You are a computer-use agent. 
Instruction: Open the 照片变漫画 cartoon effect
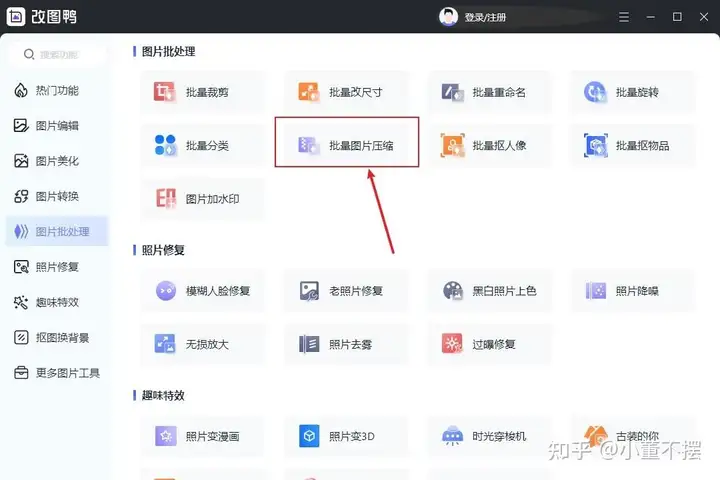(x=203, y=437)
